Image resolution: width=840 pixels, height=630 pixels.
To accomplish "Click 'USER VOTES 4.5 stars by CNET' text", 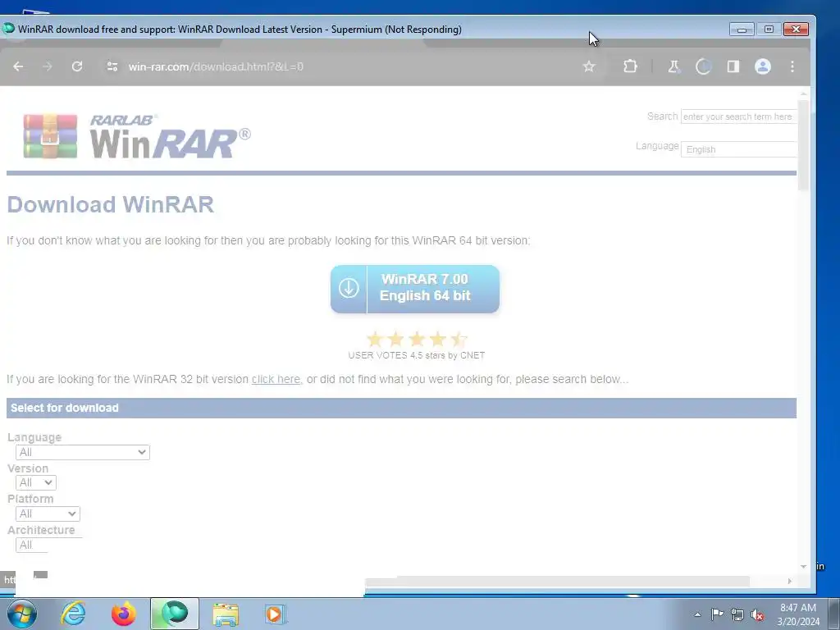I will [x=416, y=355].
